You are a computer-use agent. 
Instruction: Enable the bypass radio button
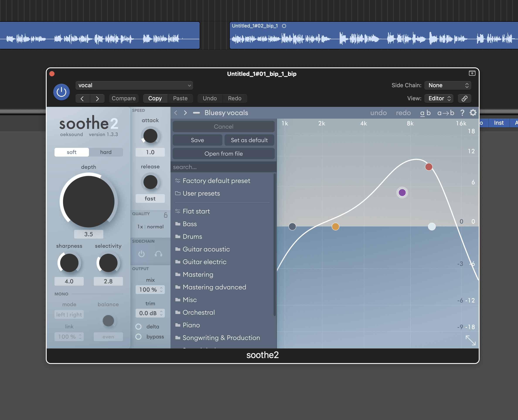click(x=138, y=337)
